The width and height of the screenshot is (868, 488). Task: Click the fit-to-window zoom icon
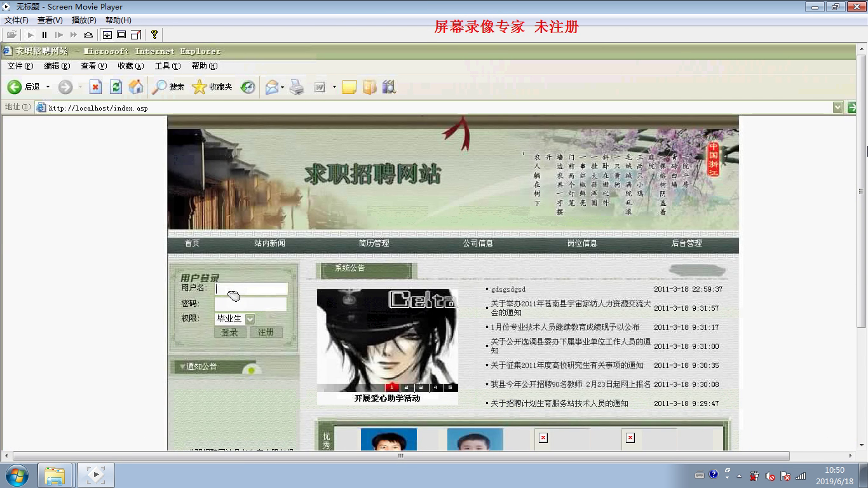[107, 35]
